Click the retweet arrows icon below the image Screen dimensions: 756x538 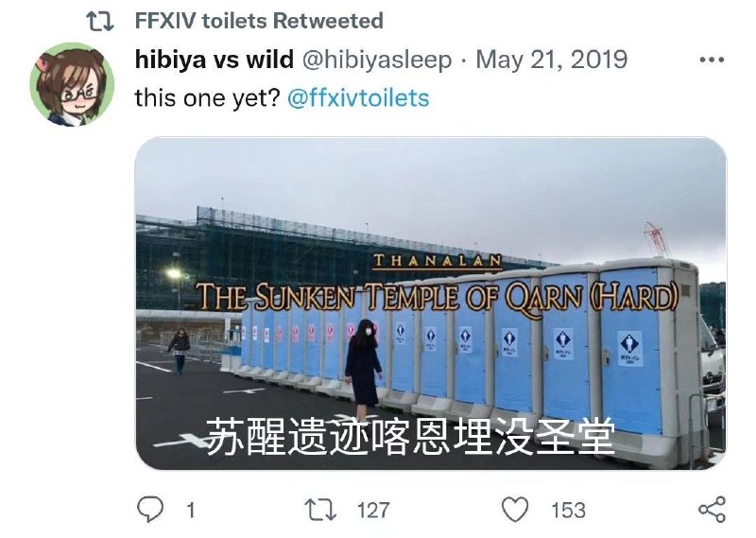320,510
